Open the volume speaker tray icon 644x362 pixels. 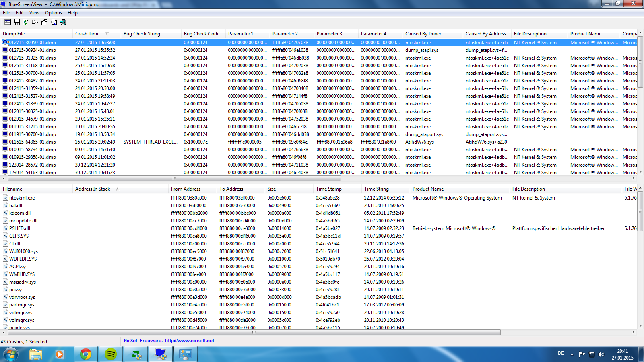point(601,354)
